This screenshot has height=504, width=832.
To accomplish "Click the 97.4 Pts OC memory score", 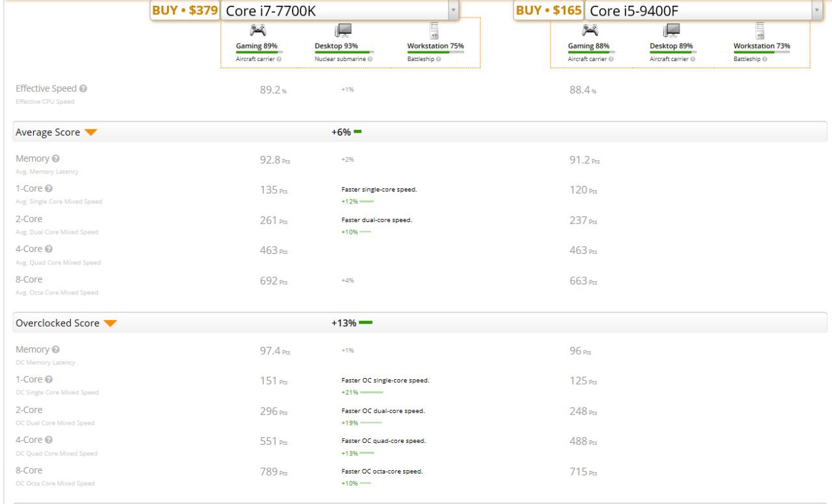I will coord(275,351).
